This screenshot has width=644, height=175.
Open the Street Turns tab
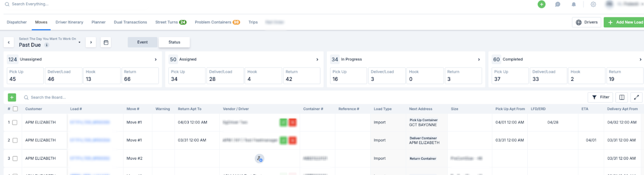[x=171, y=22]
